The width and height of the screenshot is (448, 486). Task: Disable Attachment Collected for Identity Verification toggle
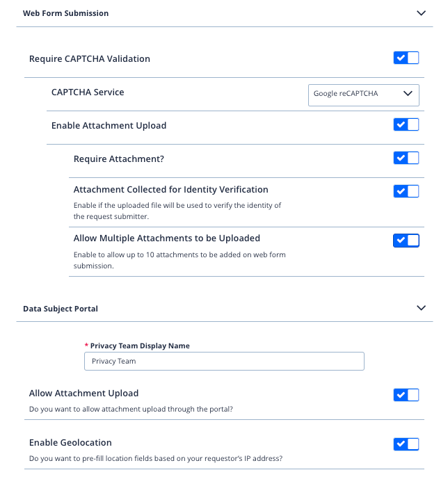point(406,191)
